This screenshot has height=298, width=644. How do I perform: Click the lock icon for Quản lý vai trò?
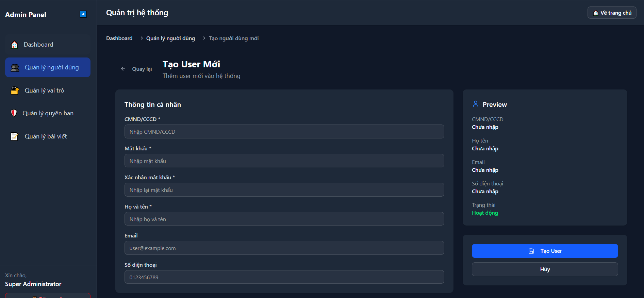(x=15, y=90)
